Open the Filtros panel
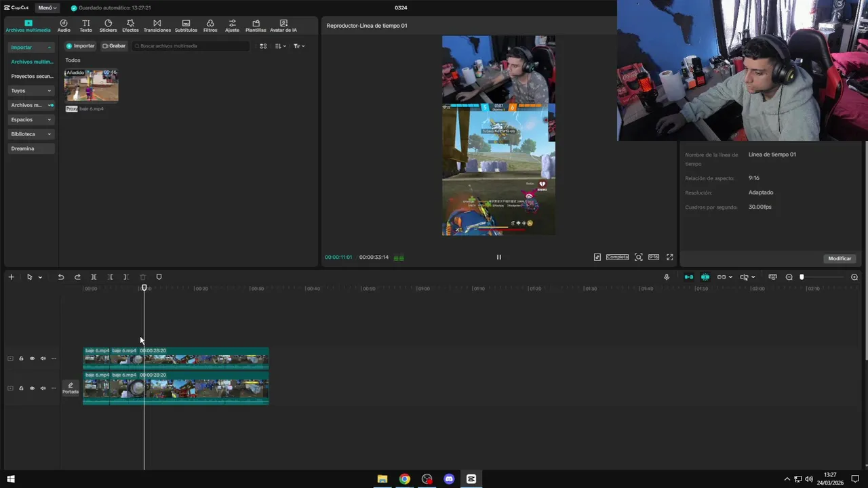Viewport: 868px width, 488px height. pyautogui.click(x=210, y=26)
